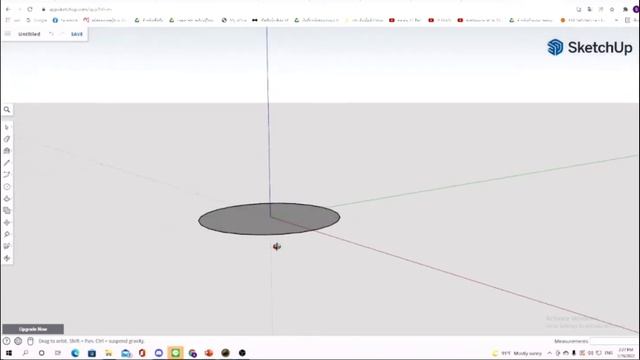
Task: Activate the Move tool
Action: pyautogui.click(x=7, y=222)
